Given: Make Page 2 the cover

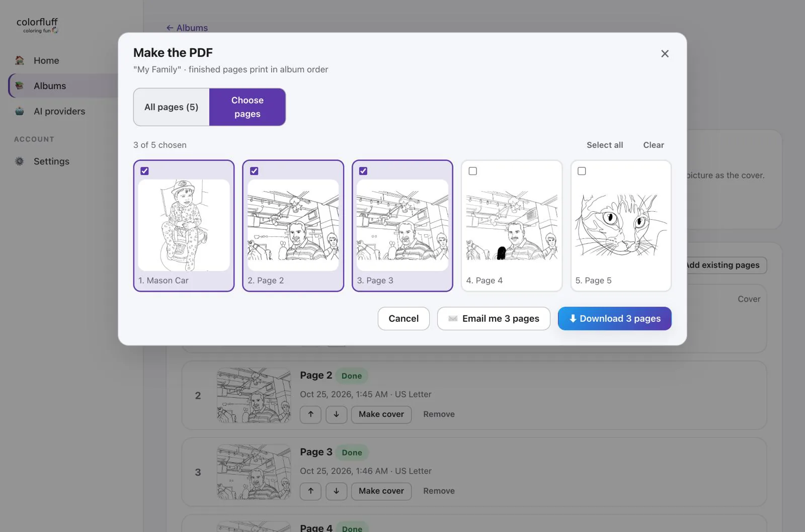Looking at the screenshot, I should [x=381, y=414].
